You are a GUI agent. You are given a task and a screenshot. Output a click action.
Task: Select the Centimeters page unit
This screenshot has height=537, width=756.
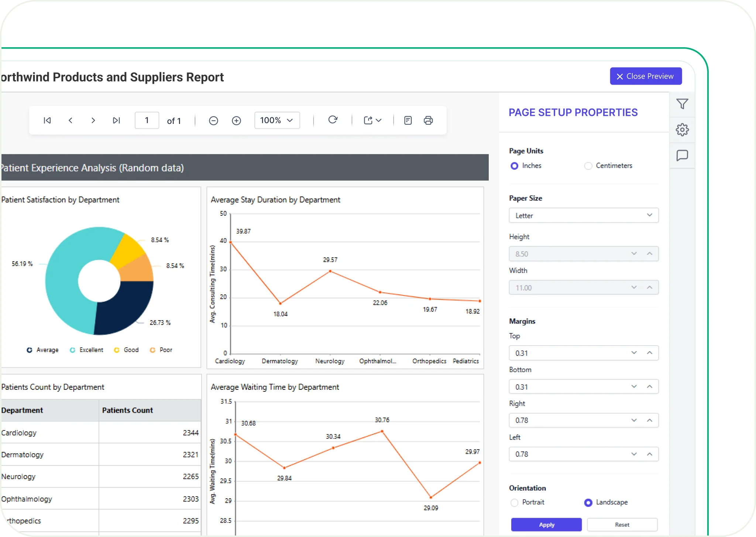pyautogui.click(x=588, y=166)
